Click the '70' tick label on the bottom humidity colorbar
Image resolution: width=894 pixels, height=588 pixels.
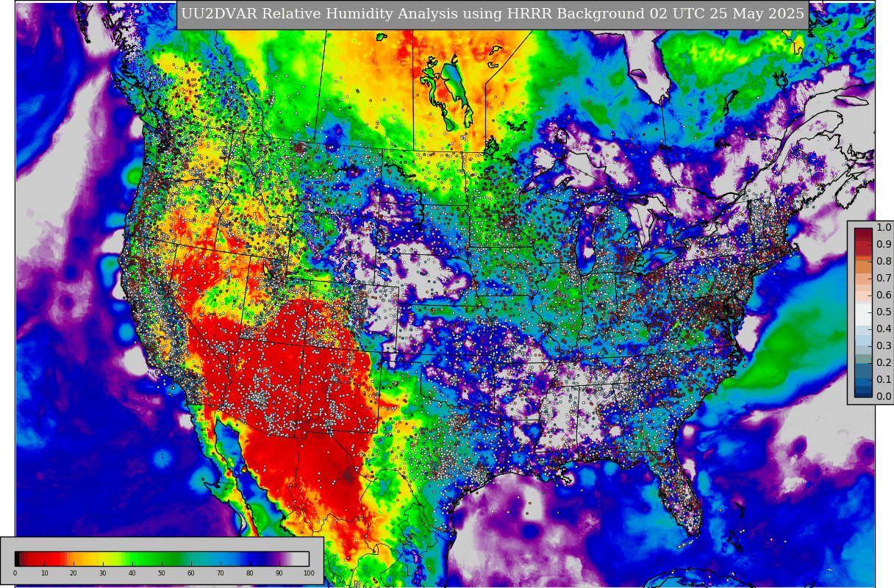[x=221, y=573]
